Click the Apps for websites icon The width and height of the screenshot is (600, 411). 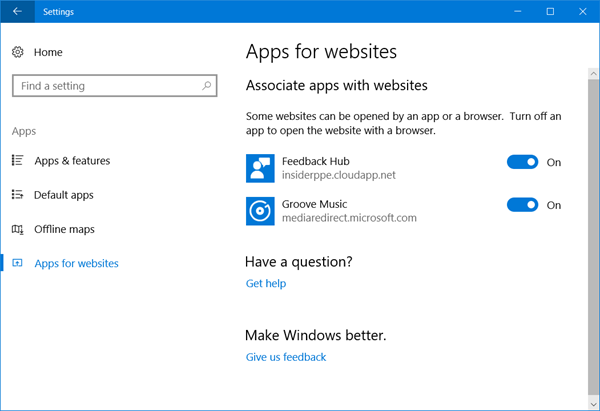point(18,264)
